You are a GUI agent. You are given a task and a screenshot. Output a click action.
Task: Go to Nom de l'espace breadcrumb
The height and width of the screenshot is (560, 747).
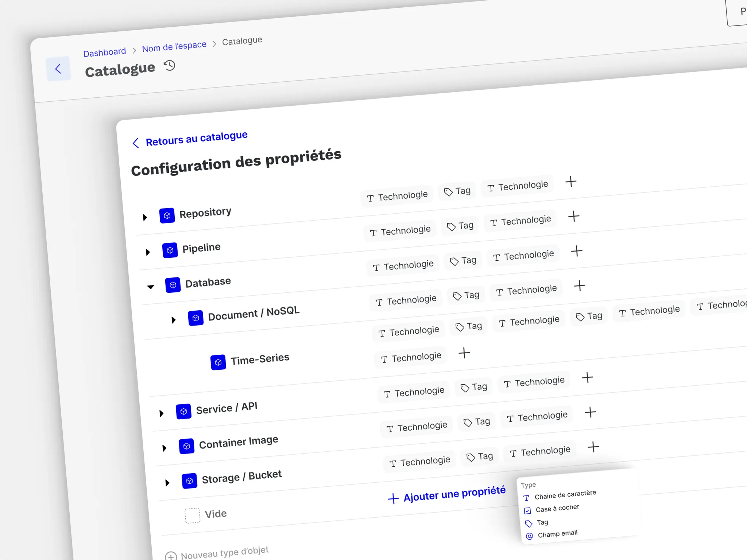point(174,46)
